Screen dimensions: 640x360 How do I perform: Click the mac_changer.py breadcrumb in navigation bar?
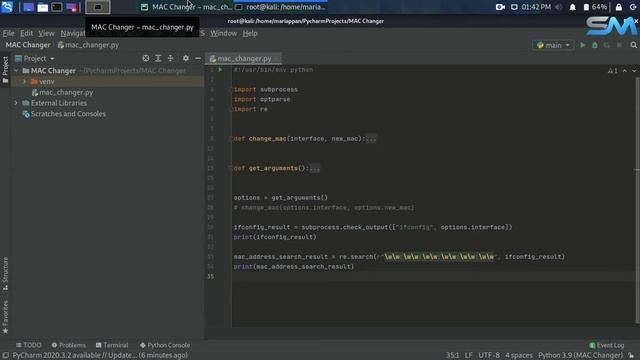pyautogui.click(x=88, y=45)
